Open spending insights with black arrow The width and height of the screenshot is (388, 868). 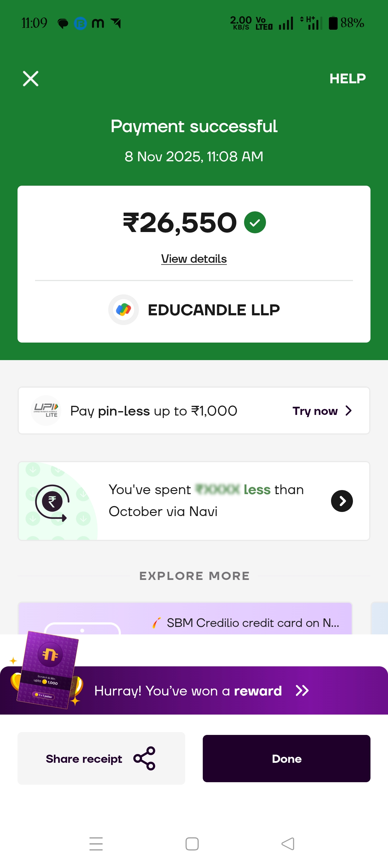tap(342, 501)
